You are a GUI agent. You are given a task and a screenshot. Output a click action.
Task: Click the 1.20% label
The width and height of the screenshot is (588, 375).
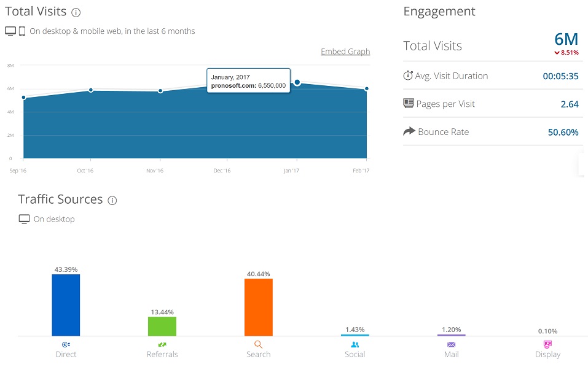tap(451, 330)
